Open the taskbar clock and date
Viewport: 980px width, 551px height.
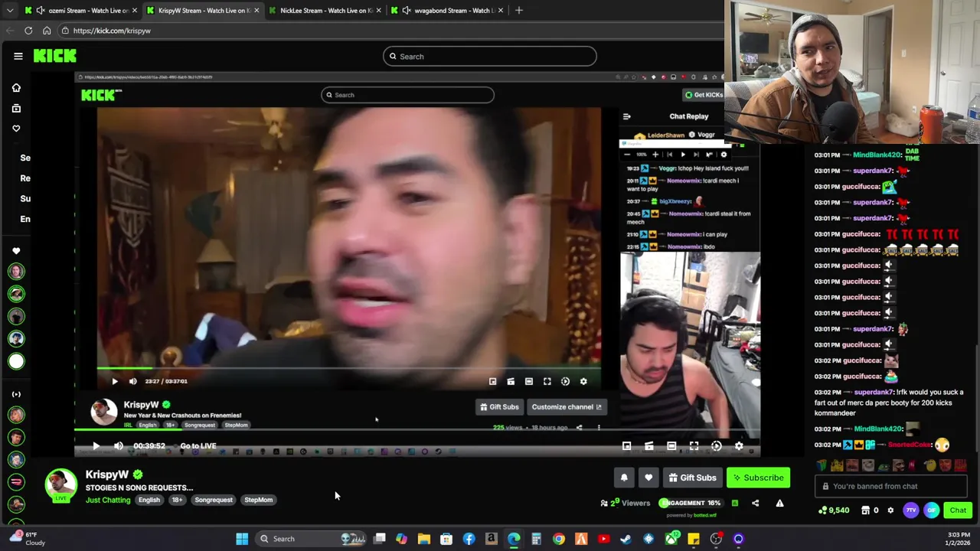[959, 539]
